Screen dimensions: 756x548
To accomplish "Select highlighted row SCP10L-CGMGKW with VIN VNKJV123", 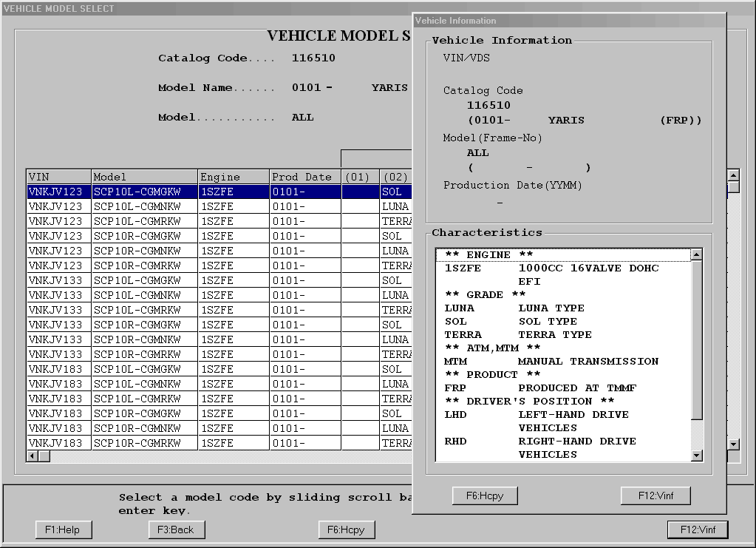I will coord(219,192).
